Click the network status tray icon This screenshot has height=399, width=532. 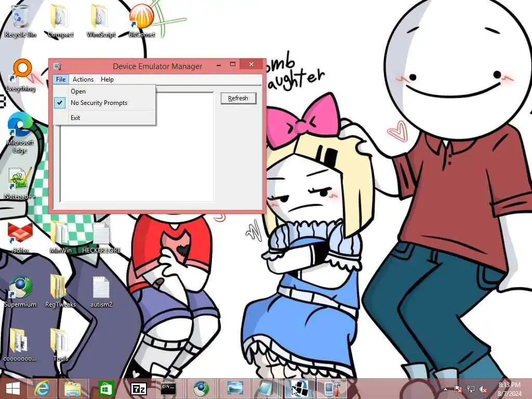pyautogui.click(x=471, y=389)
